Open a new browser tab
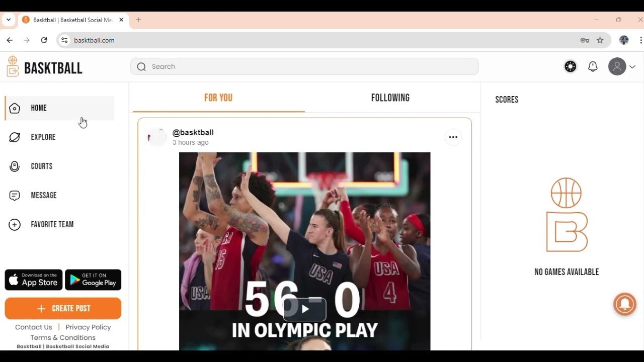The height and width of the screenshot is (362, 644). pos(138,20)
